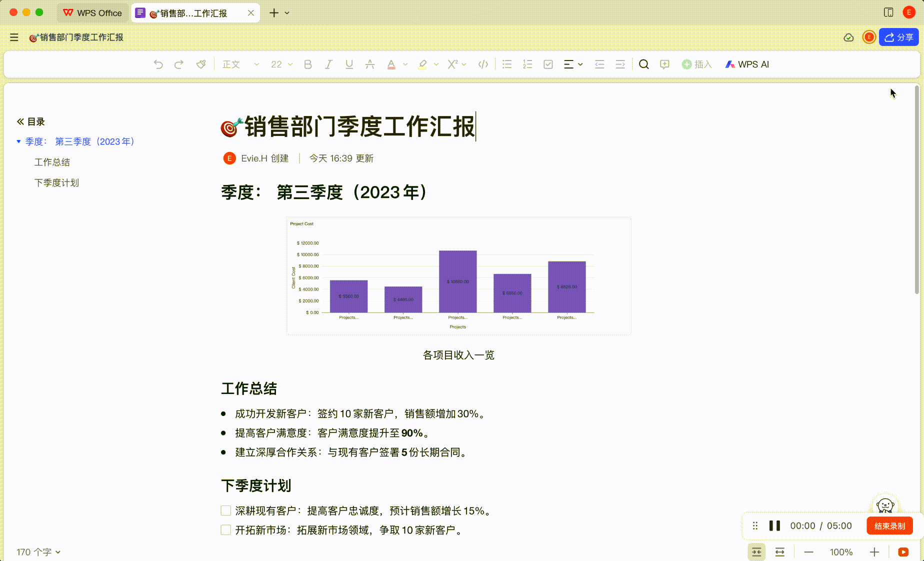Viewport: 924px width, 561px height.
Task: Click the underline icon
Action: (349, 64)
